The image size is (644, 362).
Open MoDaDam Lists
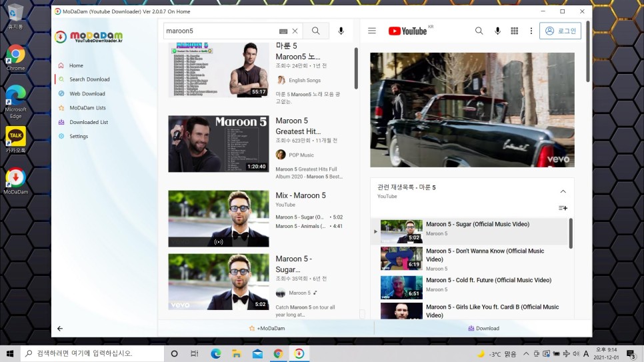tap(87, 107)
